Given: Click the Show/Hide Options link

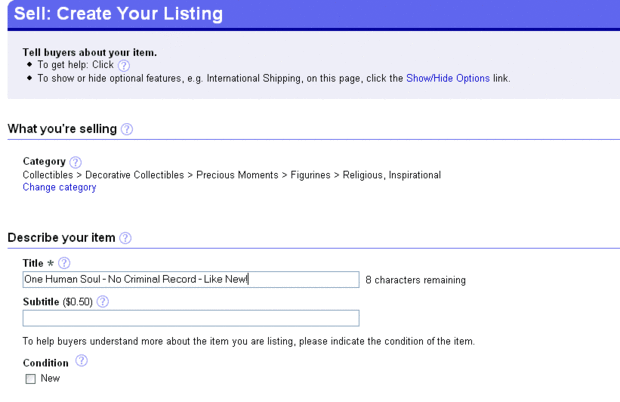Looking at the screenshot, I should point(448,78).
